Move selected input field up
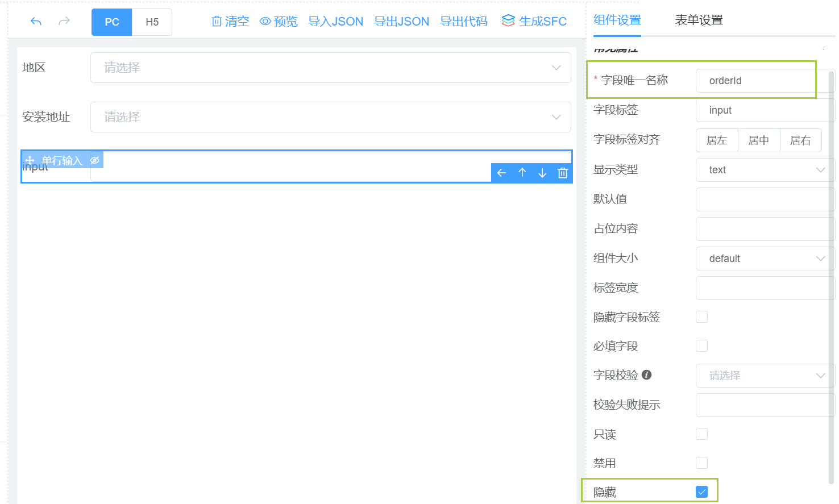839x504 pixels. [x=522, y=173]
